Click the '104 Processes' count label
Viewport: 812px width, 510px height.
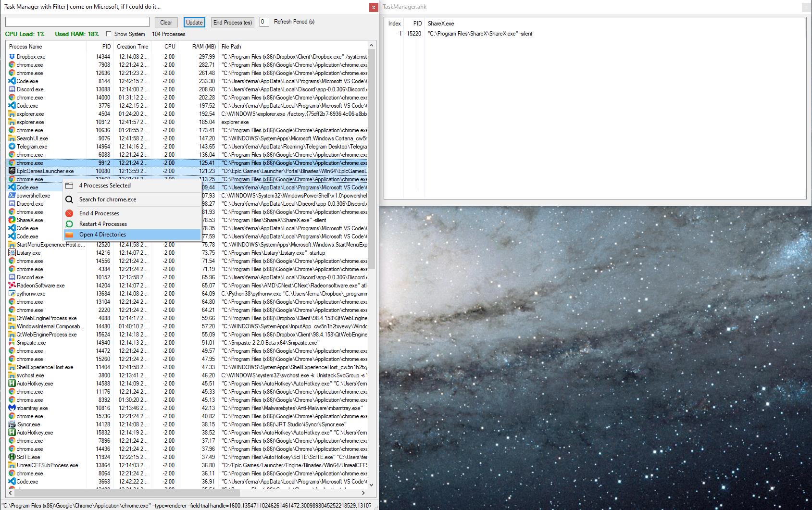168,34
